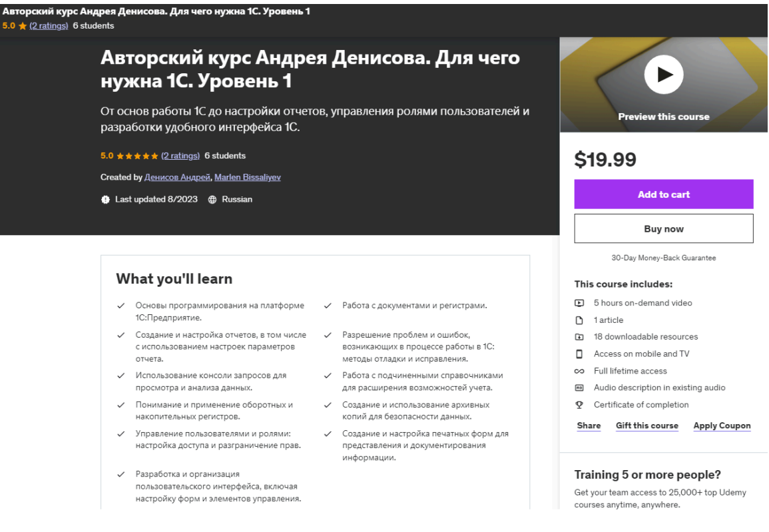Click checkmark beside 'Разработка и организация'
This screenshot has height=532, width=769.
point(121,474)
